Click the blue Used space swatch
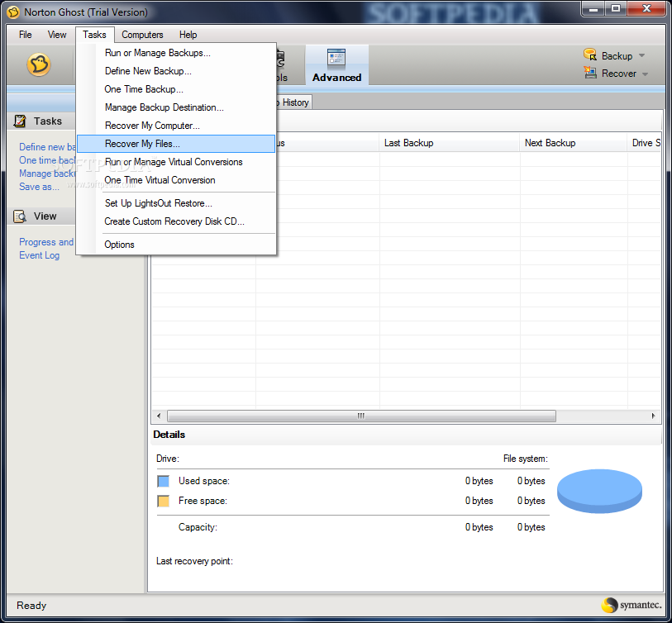The height and width of the screenshot is (623, 672). click(164, 481)
